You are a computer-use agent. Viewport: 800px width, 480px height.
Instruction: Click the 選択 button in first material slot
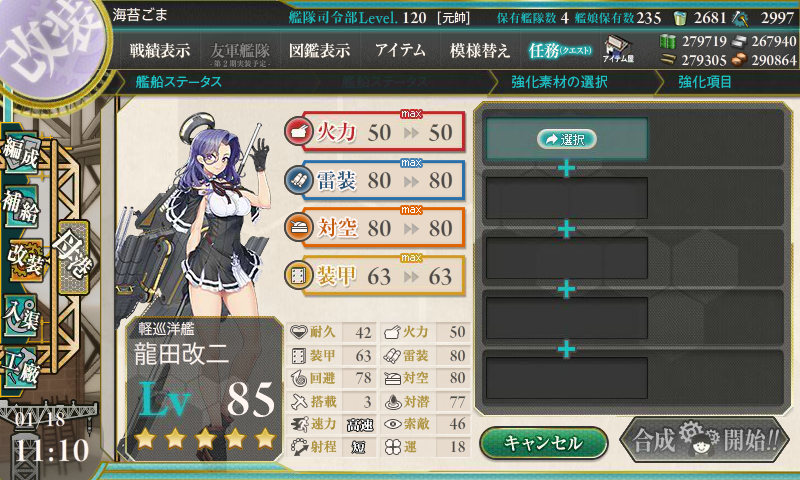coord(566,139)
